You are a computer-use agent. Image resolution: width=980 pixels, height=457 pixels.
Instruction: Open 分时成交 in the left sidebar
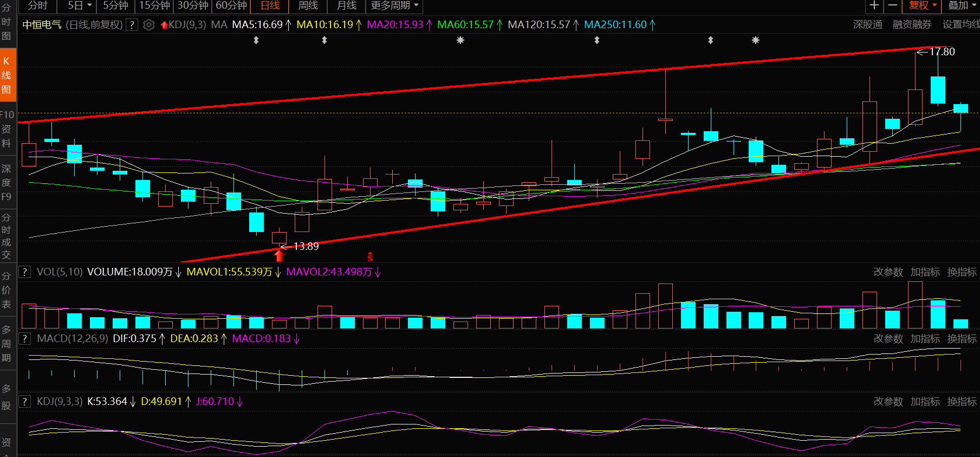point(7,236)
